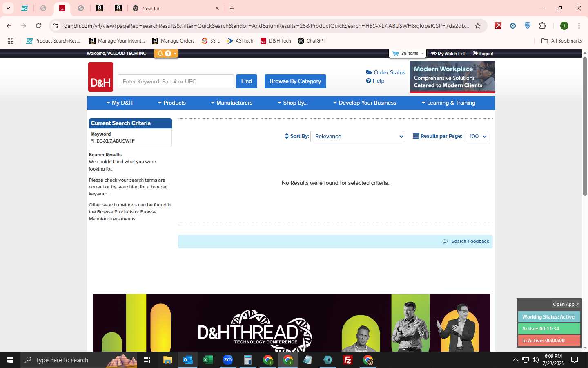Open the Sort By Relevance dropdown
This screenshot has width=588, height=368.
[358, 137]
